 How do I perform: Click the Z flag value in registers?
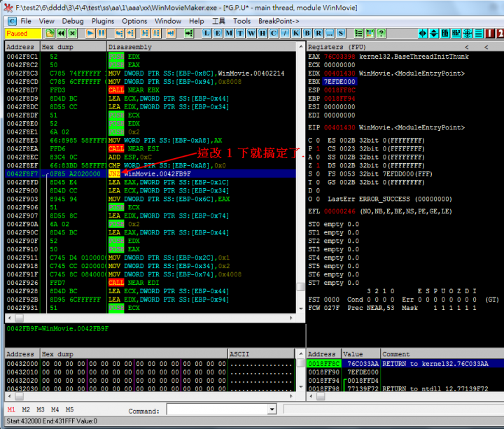(318, 165)
